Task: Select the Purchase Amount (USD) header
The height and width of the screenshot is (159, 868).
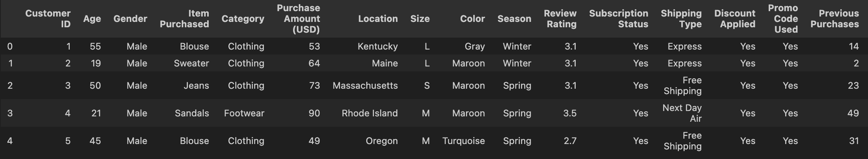Action: point(298,19)
